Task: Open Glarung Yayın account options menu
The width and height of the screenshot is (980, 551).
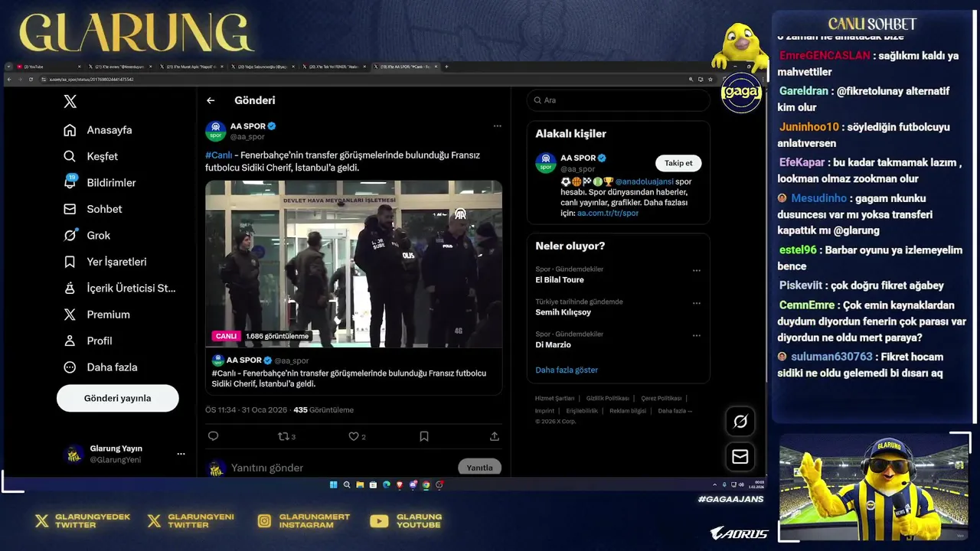Action: [181, 454]
